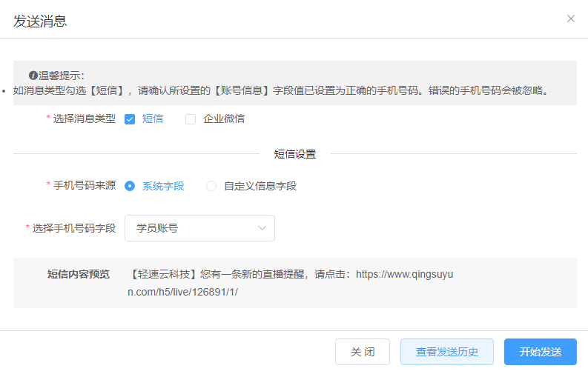This screenshot has height=377, width=588.
Task: Click the 选择手机号码字段 field label
Action: [74, 228]
